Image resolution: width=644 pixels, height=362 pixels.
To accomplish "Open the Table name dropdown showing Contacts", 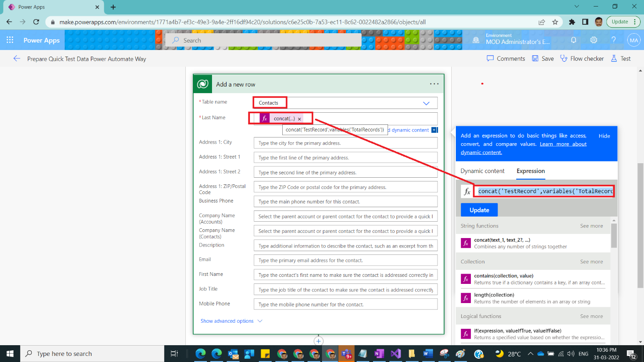I will [426, 102].
